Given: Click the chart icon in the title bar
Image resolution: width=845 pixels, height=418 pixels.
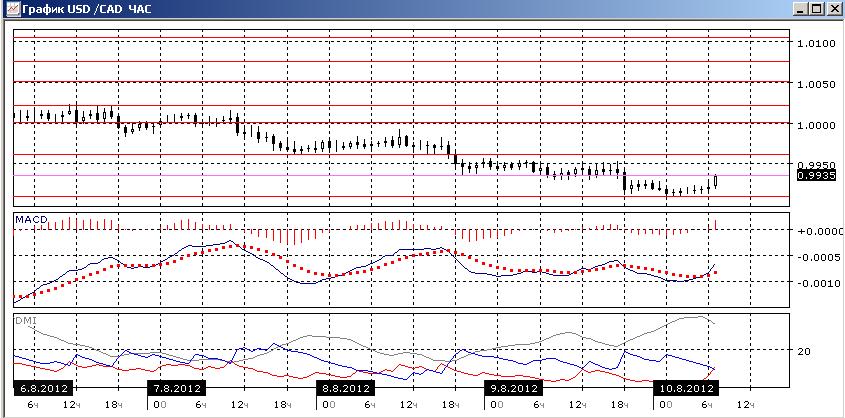Looking at the screenshot, I should [x=11, y=9].
